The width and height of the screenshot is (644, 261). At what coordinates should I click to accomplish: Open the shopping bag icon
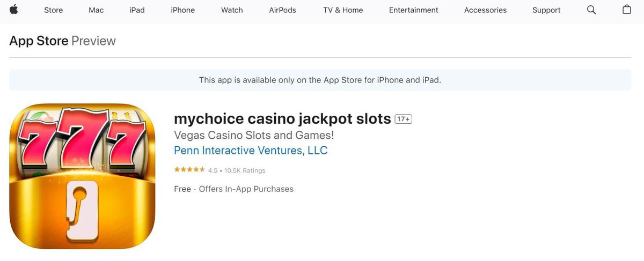[627, 10]
